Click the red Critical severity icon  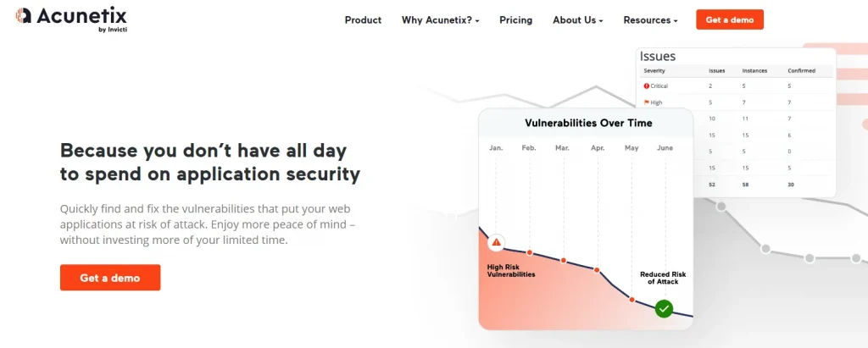pos(646,86)
